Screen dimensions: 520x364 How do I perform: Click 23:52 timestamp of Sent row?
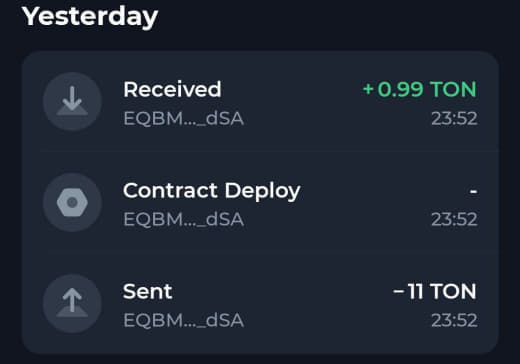pyautogui.click(x=454, y=320)
